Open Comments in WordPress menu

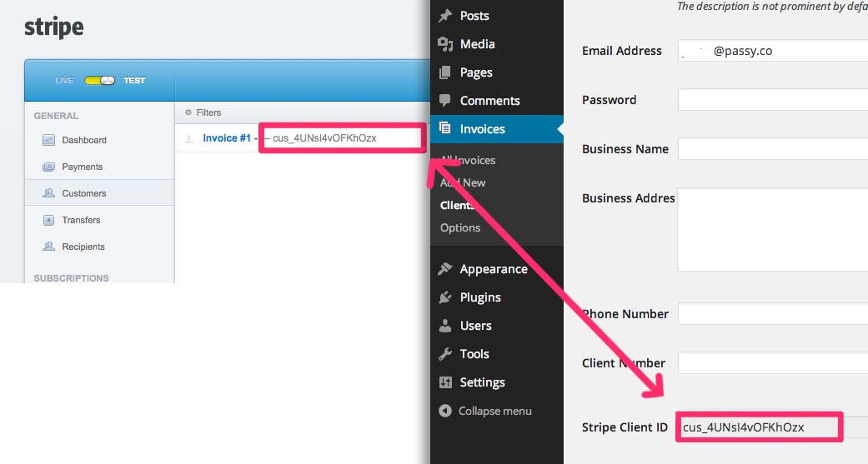point(490,101)
